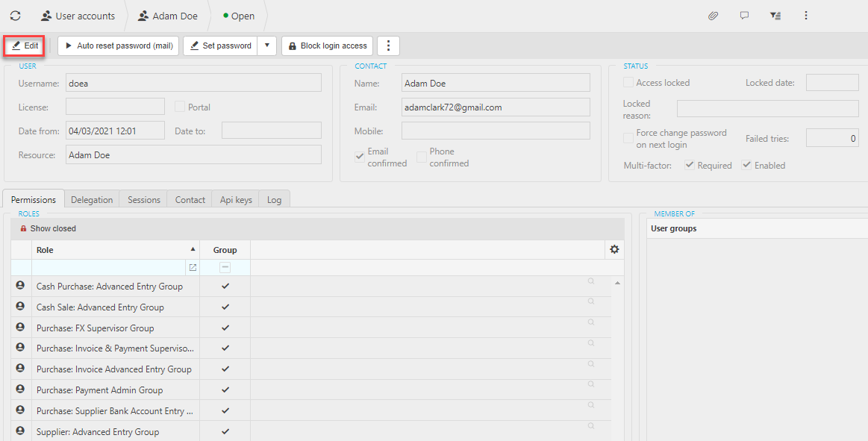
Task: Switch to the Contact tab
Action: [190, 200]
